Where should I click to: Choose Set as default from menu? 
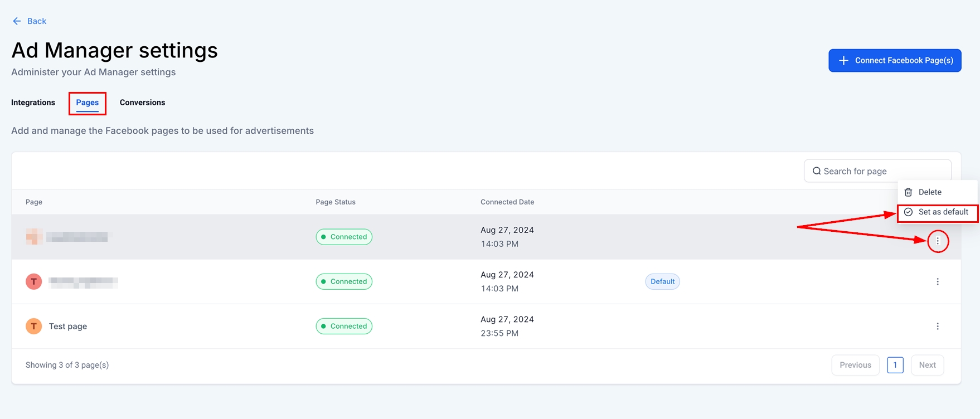pyautogui.click(x=943, y=212)
